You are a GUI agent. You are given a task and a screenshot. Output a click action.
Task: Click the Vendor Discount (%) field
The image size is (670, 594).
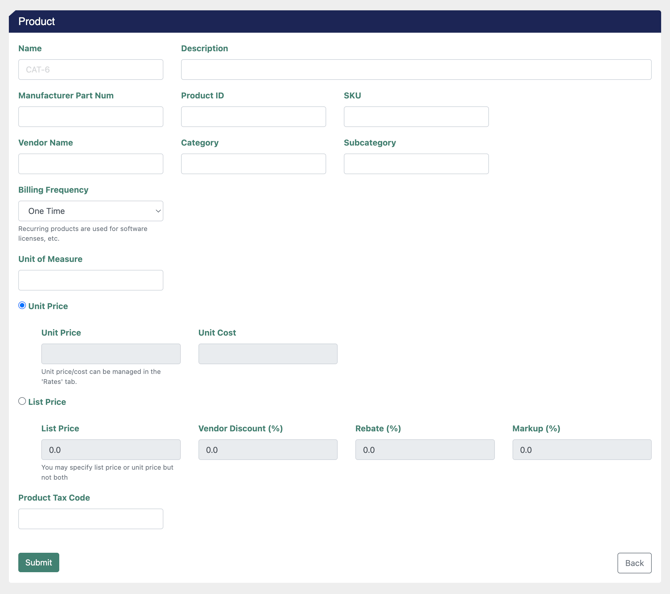268,450
